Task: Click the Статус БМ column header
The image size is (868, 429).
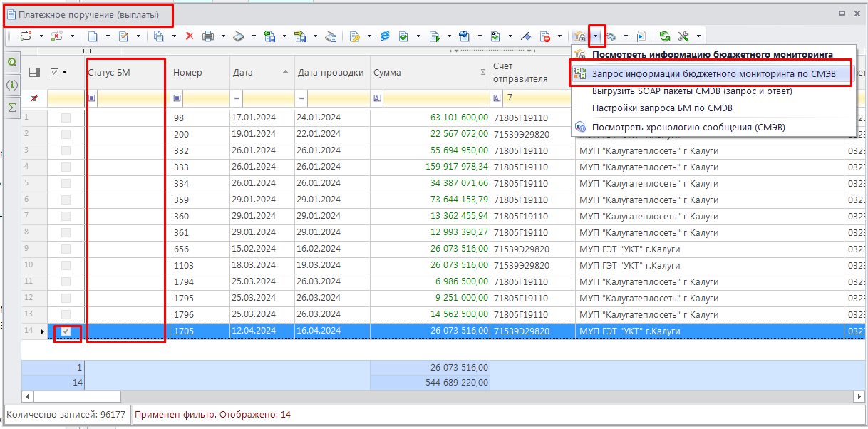Action: [x=127, y=73]
